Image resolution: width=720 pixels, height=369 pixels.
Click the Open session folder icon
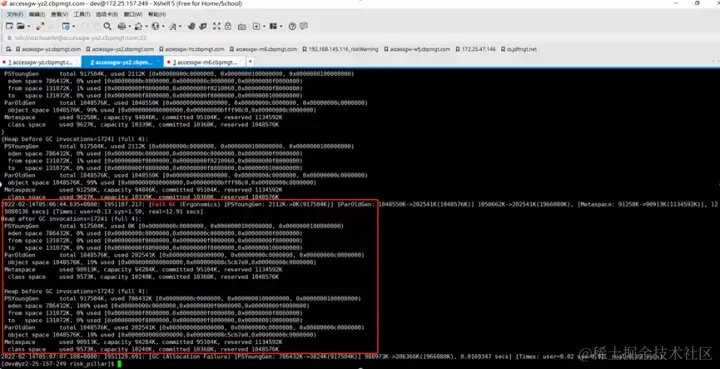(21, 26)
